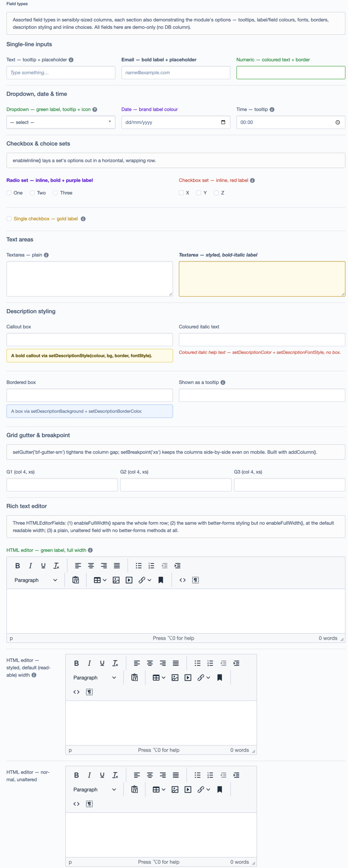Open table menu in full-width HTML editor
Image resolution: width=348 pixels, height=868 pixels.
click(x=100, y=580)
